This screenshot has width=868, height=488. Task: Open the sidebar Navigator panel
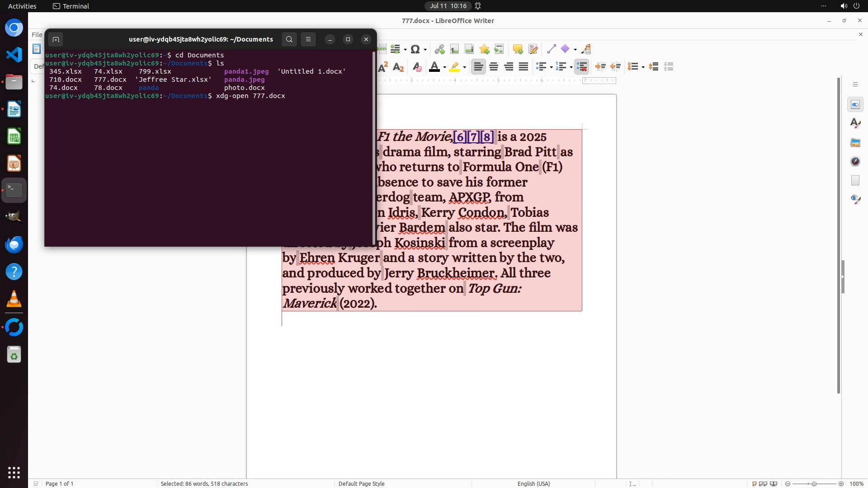coord(855,161)
